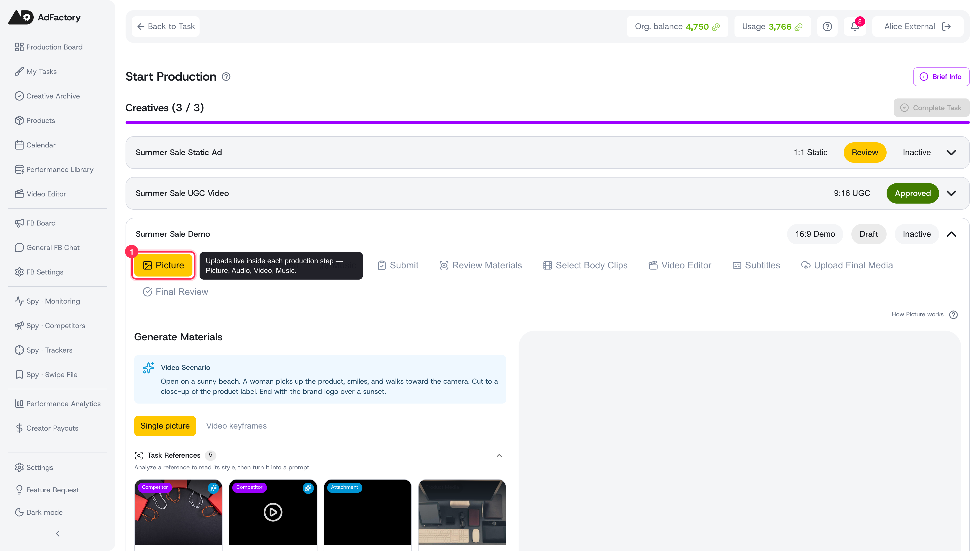The height and width of the screenshot is (551, 980).
Task: Open Creative Archive page
Action: point(47,96)
